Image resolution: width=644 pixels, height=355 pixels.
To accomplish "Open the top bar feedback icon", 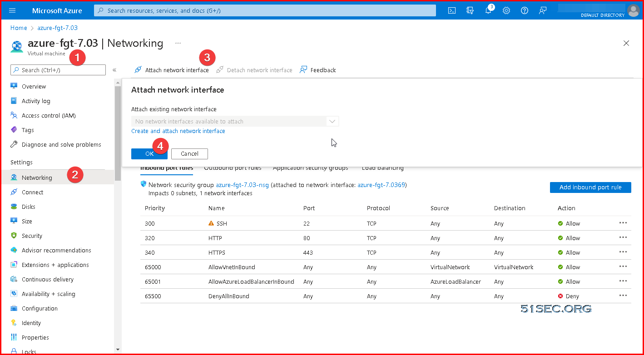I will coord(543,10).
